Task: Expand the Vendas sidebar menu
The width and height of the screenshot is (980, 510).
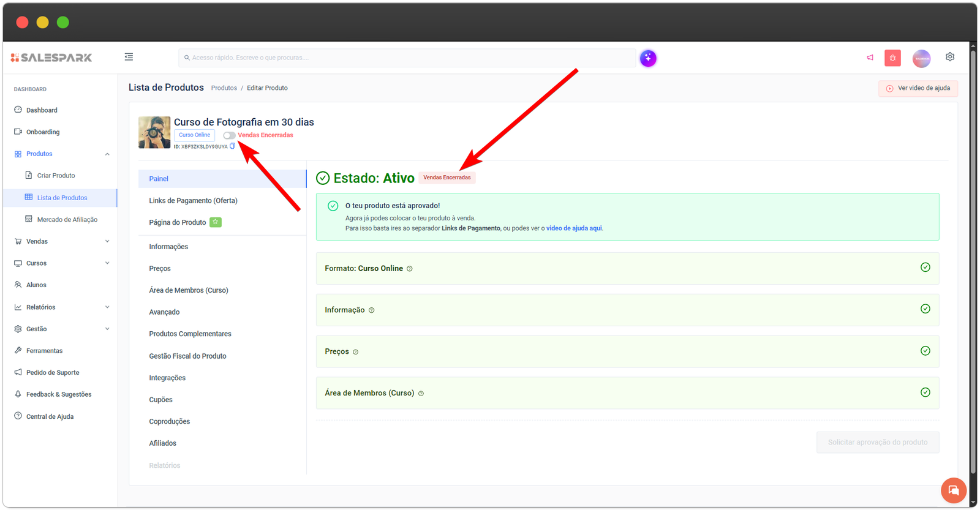Action: tap(107, 241)
